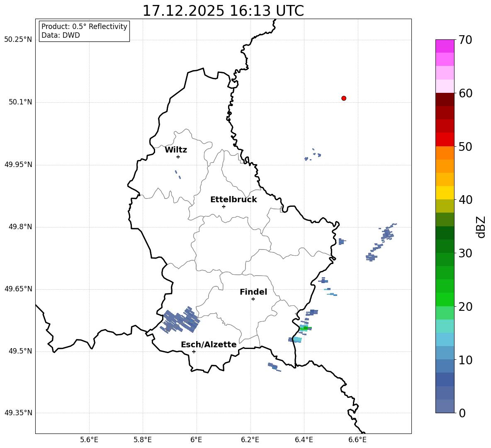Click the 50.1°N latitude label
The height and width of the screenshot is (448, 491).
tap(20, 102)
